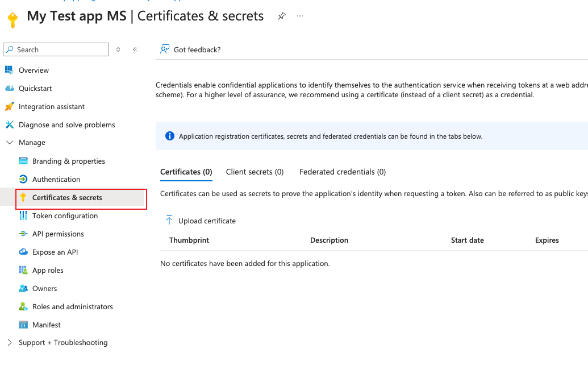Open Token configuration
The height and width of the screenshot is (382, 588).
65,216
